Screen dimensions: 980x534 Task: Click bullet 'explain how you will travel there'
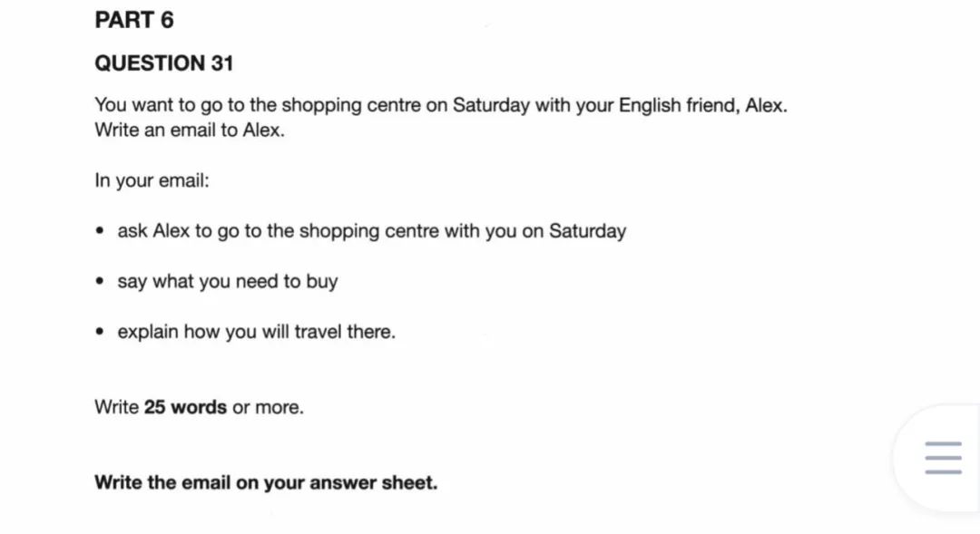[256, 332]
